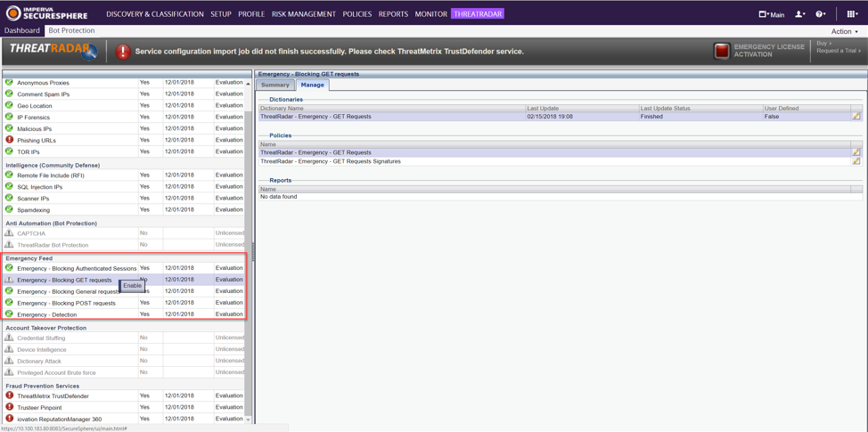Image resolution: width=868 pixels, height=432 pixels.
Task: Click the green status icon for SQL Injection IPs
Action: pos(9,186)
